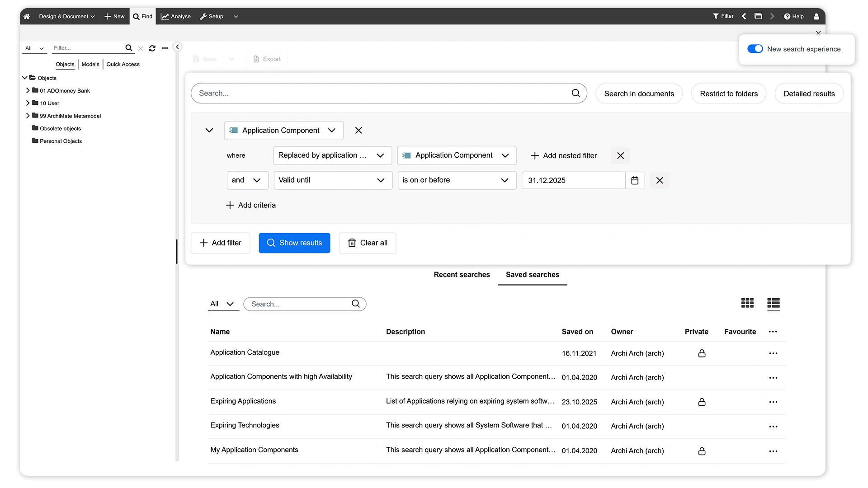
Task: Click the Clear all button
Action: 367,243
